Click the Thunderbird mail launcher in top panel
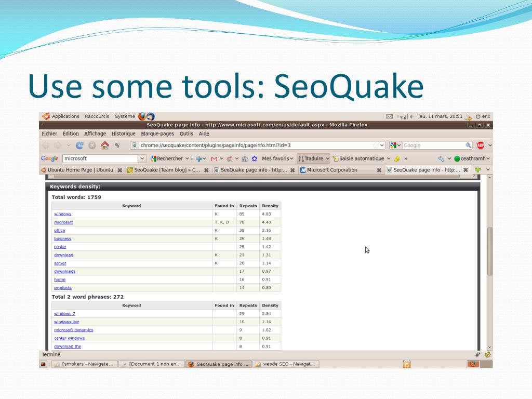 [x=151, y=116]
